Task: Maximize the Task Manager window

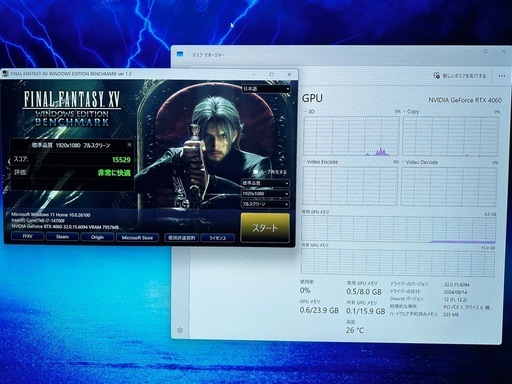Action: 485,51
